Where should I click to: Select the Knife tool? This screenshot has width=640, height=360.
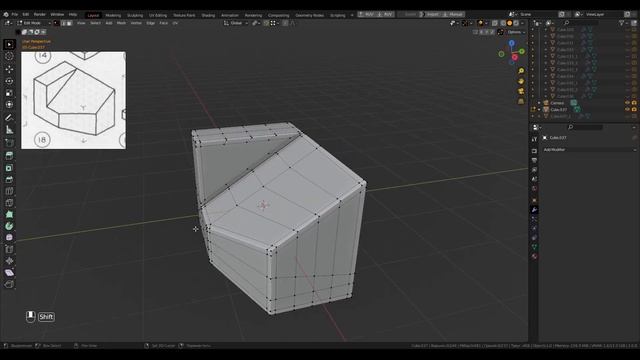[x=9, y=203]
